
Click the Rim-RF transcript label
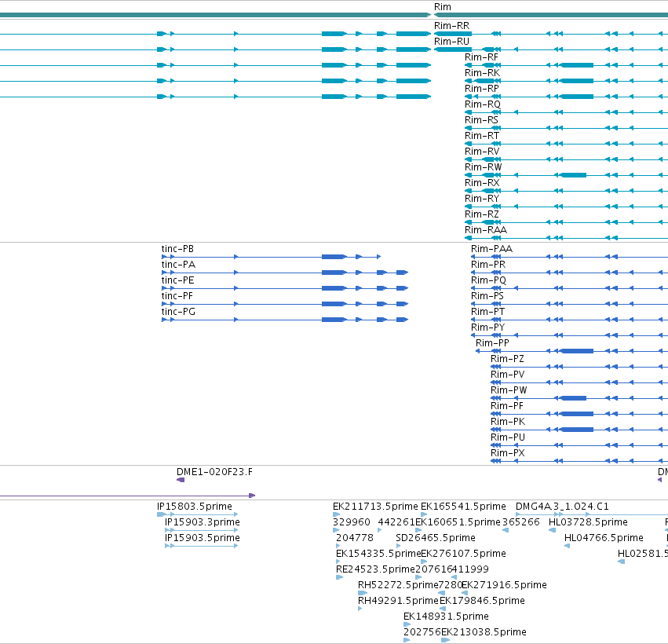pos(481,57)
